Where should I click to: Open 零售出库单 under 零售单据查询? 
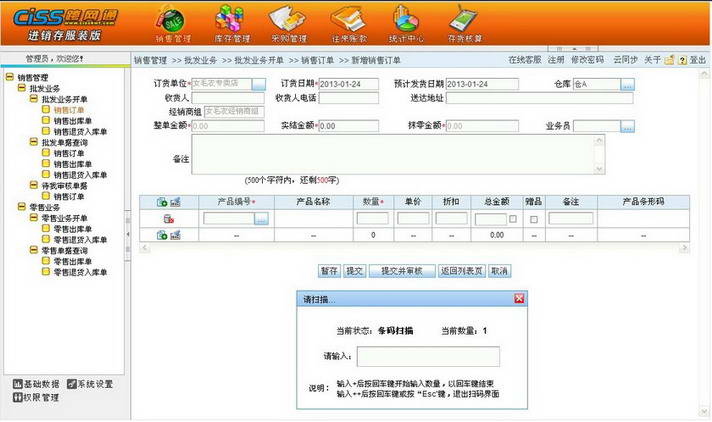(73, 262)
